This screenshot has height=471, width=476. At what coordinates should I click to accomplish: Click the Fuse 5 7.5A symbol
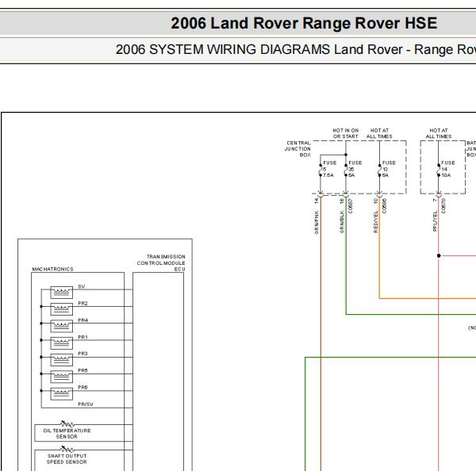[x=321, y=170]
